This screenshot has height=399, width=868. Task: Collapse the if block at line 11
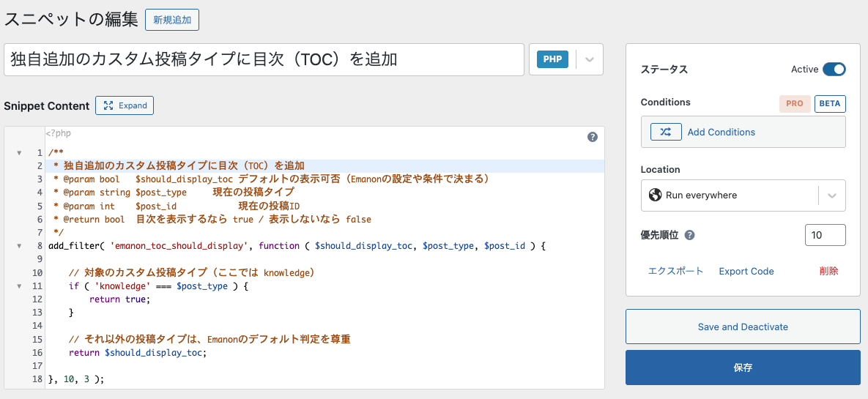point(19,286)
